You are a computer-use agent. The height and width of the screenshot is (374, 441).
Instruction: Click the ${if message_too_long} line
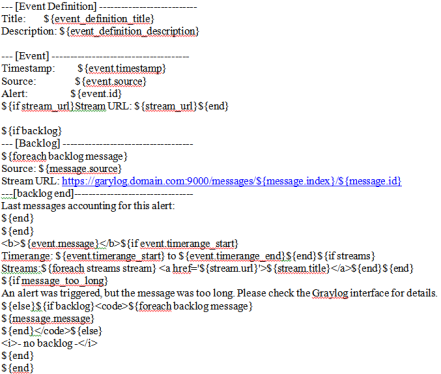point(55,281)
